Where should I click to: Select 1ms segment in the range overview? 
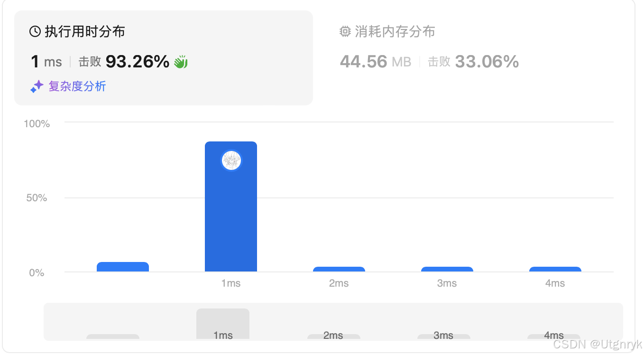click(223, 324)
